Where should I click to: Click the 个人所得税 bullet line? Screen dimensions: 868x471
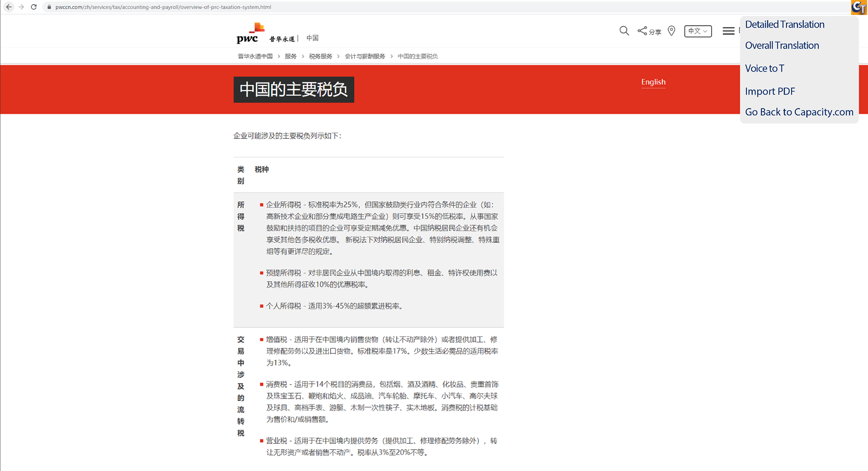tap(335, 306)
